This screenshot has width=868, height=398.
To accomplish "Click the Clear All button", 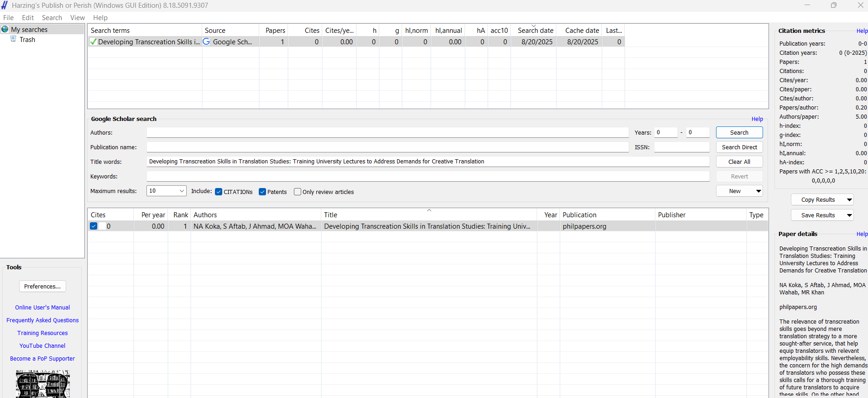I will pos(739,162).
